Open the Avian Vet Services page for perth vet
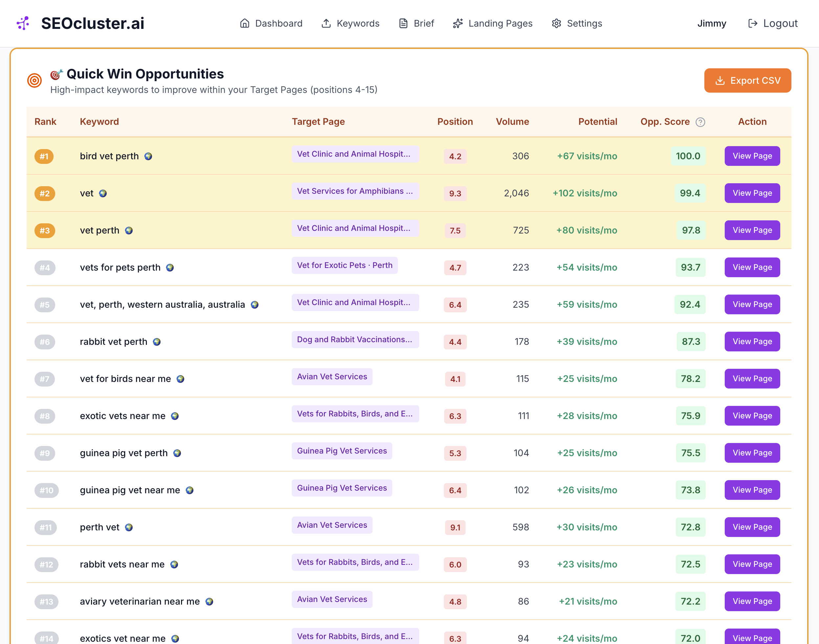 [332, 525]
